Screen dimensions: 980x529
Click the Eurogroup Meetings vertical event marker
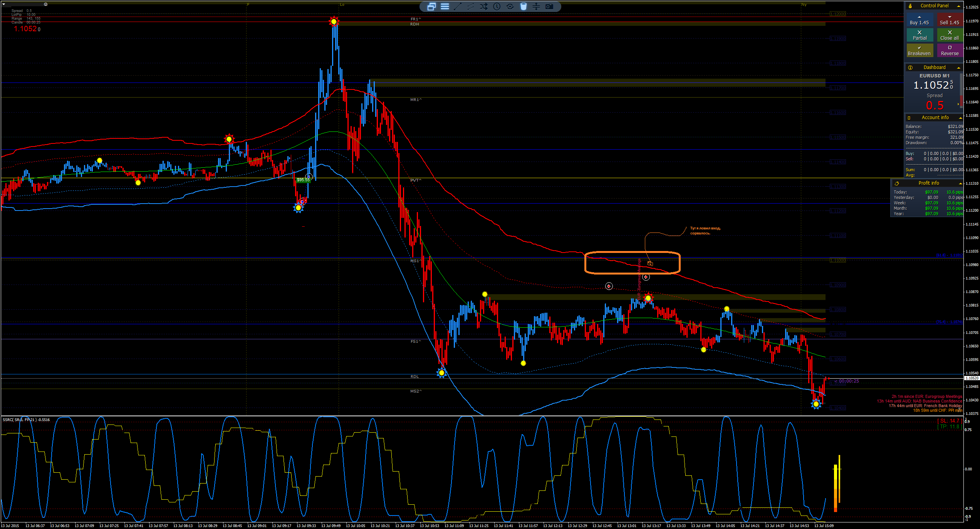click(639, 280)
